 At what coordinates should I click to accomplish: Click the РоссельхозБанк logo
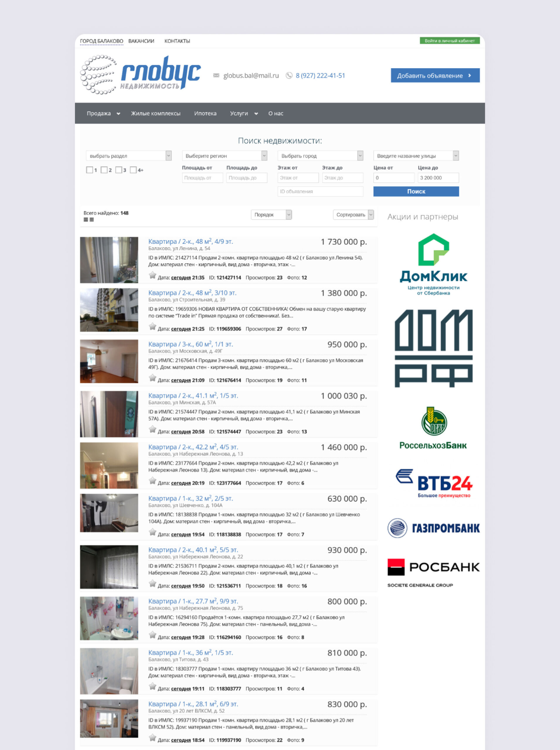pyautogui.click(x=433, y=428)
